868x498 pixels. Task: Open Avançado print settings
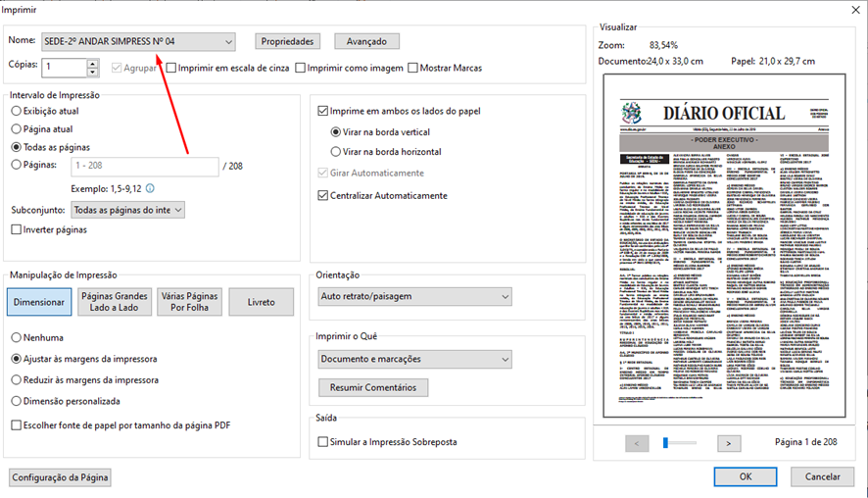point(366,41)
